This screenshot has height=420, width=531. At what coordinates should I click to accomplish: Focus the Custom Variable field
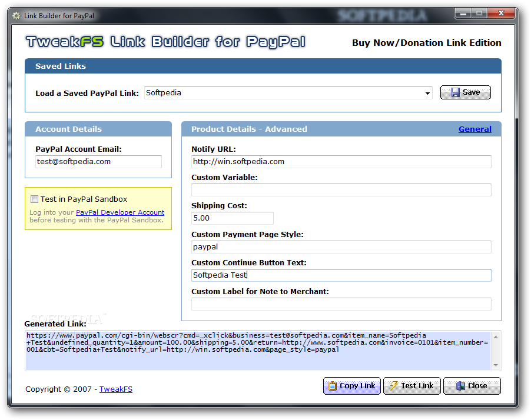click(341, 190)
